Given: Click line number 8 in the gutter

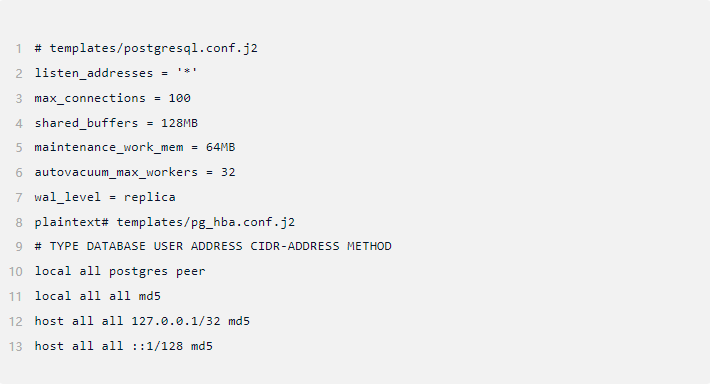Looking at the screenshot, I should pos(19,223).
